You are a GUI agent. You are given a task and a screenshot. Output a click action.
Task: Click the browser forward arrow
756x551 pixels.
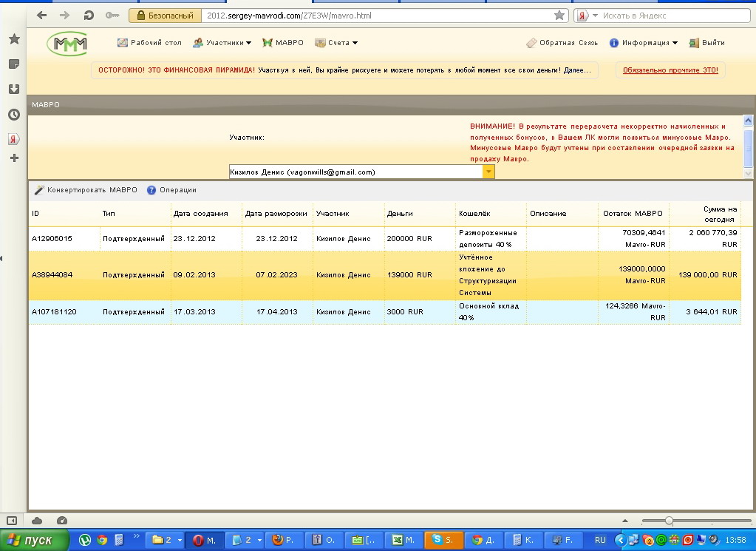64,16
